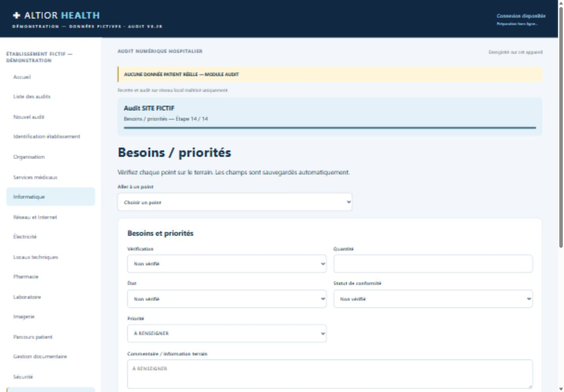Open Services médicaux section
Screen dimensions: 564x392
51,177
